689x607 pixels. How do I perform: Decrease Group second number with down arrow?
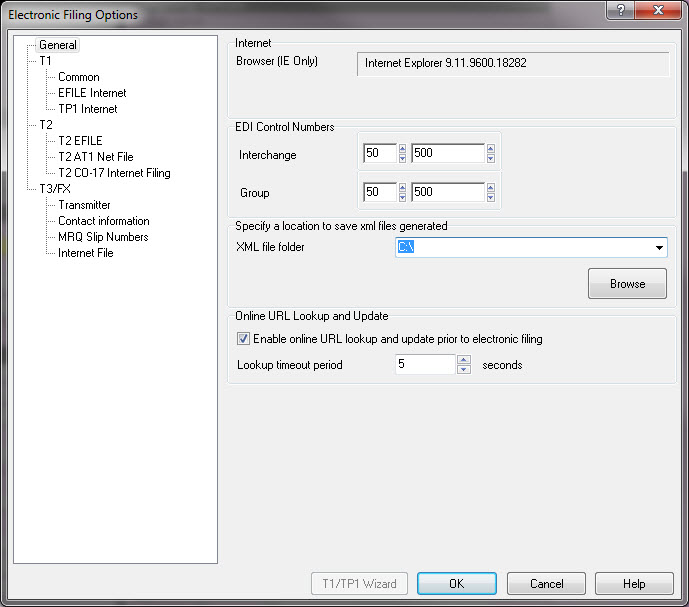coord(491,197)
